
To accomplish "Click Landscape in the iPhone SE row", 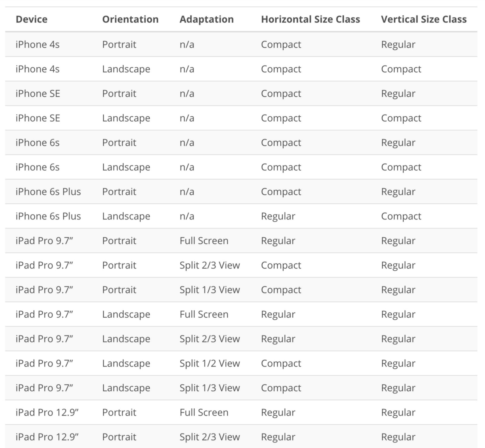I will click(126, 118).
